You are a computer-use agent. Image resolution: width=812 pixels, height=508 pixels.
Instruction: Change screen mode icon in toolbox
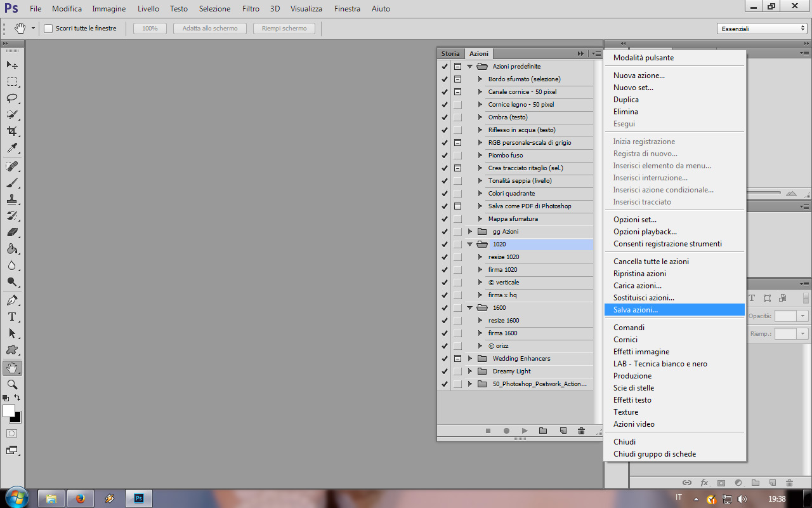(12, 450)
